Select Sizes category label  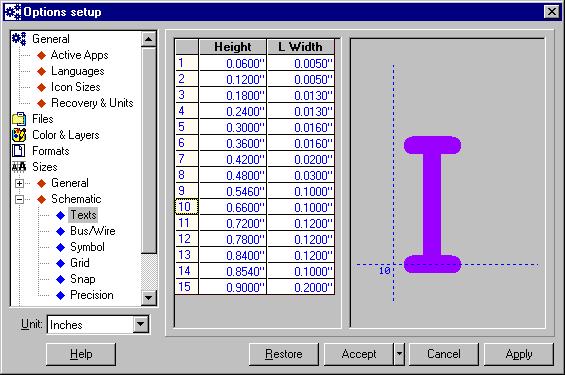click(x=45, y=167)
